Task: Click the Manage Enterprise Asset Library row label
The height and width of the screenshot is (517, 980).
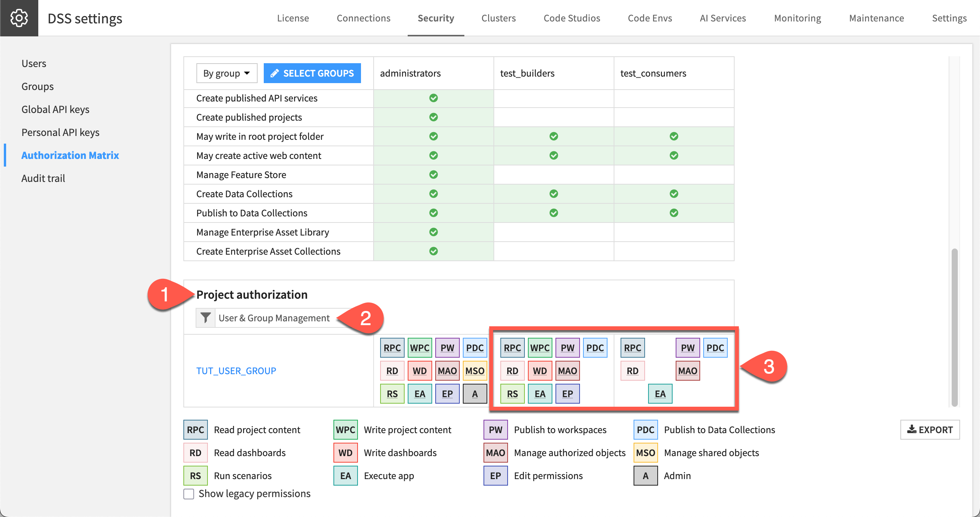Action: (263, 232)
